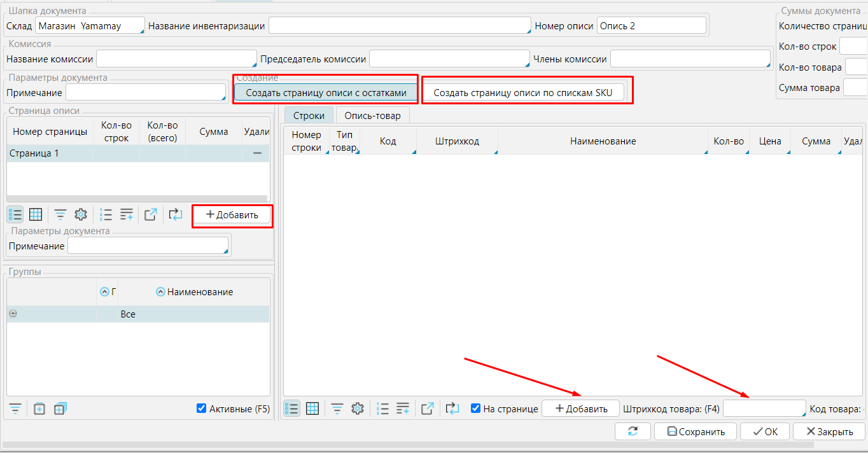
Task: Click export icon in rows table toolbar
Action: click(428, 408)
